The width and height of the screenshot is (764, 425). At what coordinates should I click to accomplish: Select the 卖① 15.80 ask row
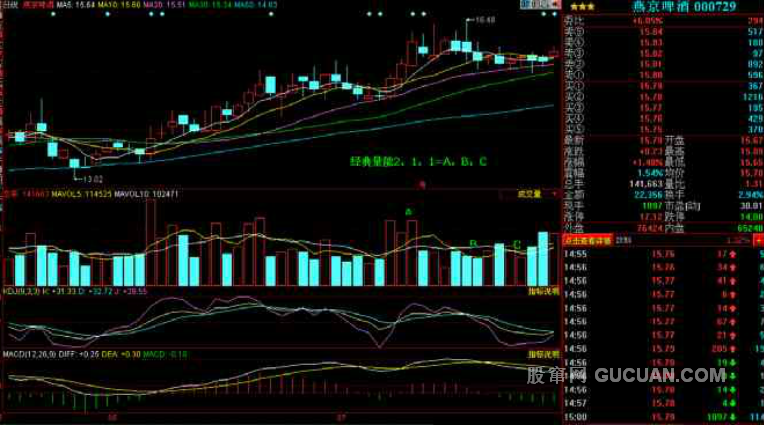tap(663, 75)
